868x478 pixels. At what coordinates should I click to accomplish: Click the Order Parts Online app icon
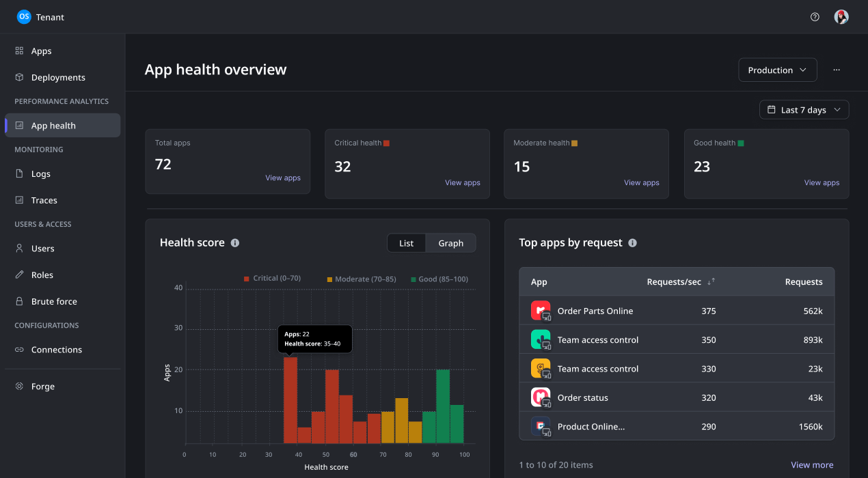[x=541, y=311]
